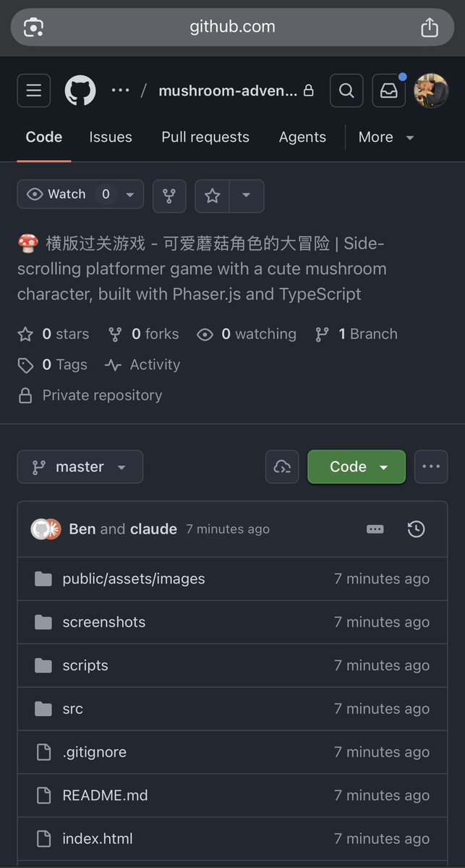
Task: Open the commit history clock icon
Action: (x=416, y=529)
